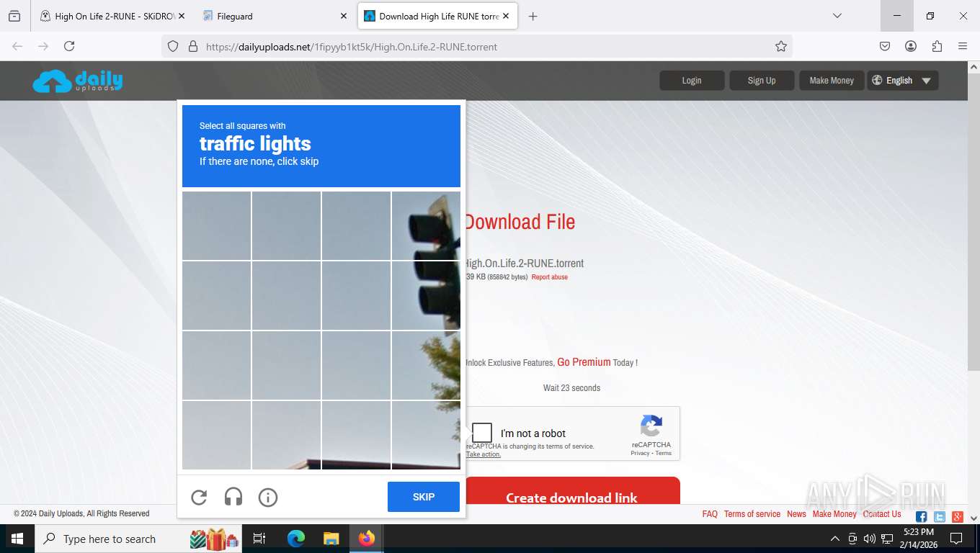
Task: Launch Microsoft Edge from taskbar
Action: pyautogui.click(x=295, y=539)
